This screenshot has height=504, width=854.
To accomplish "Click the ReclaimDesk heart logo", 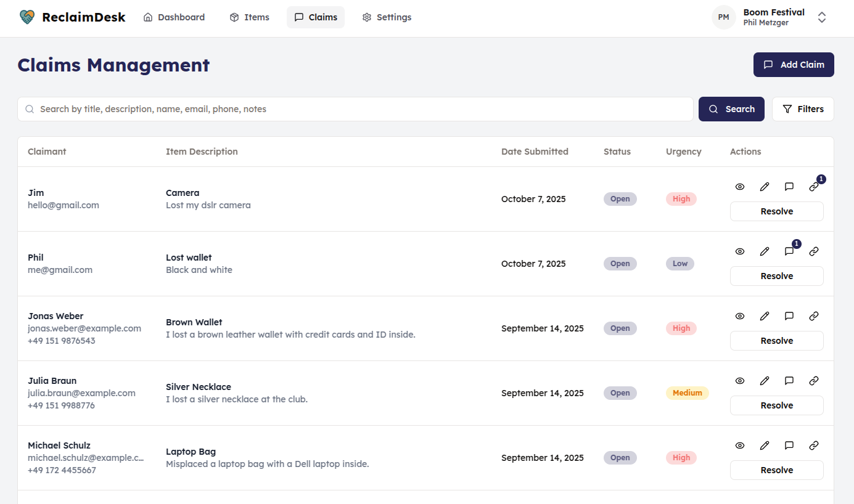I will point(26,17).
